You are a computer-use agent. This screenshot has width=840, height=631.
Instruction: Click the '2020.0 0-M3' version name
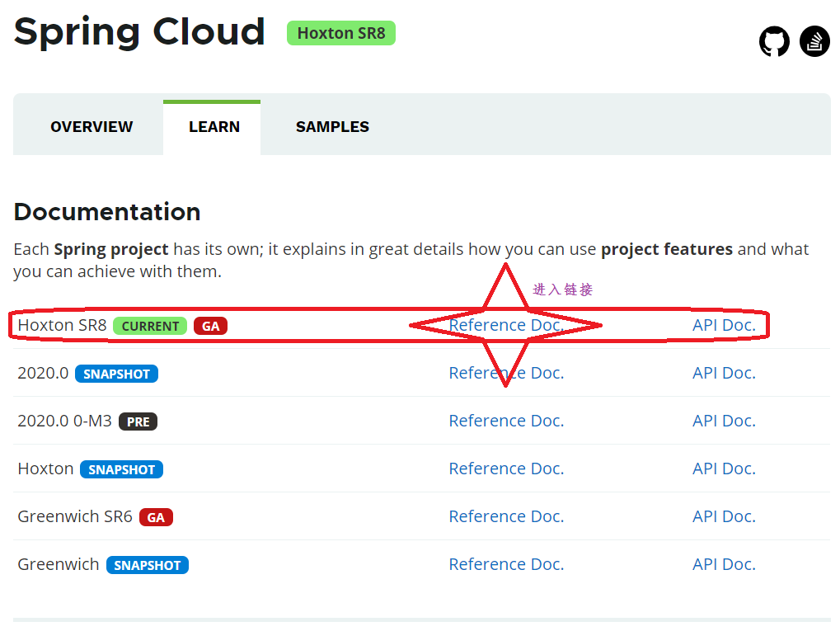tap(64, 421)
